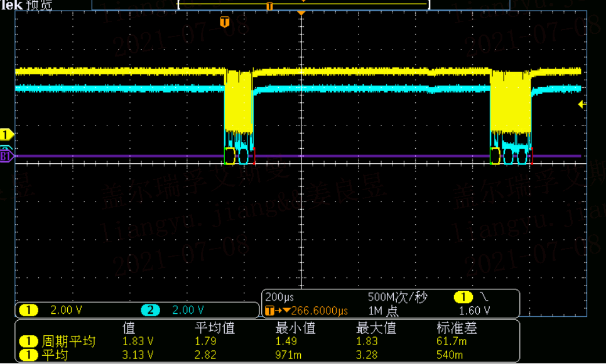Screen dimensions: 606x364
Task: Click the 平均值 column header
Action: (215, 328)
